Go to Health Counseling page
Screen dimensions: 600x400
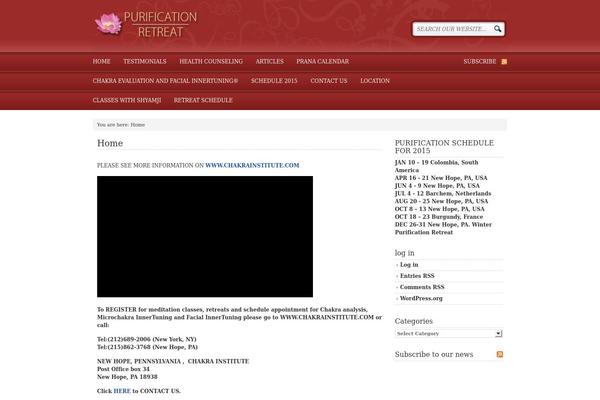pos(211,61)
